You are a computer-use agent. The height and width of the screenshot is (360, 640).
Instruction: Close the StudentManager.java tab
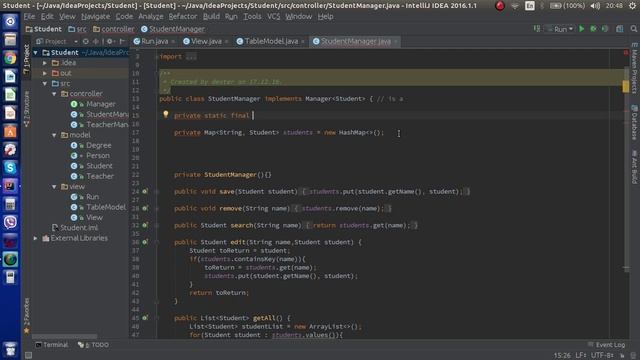(396, 41)
